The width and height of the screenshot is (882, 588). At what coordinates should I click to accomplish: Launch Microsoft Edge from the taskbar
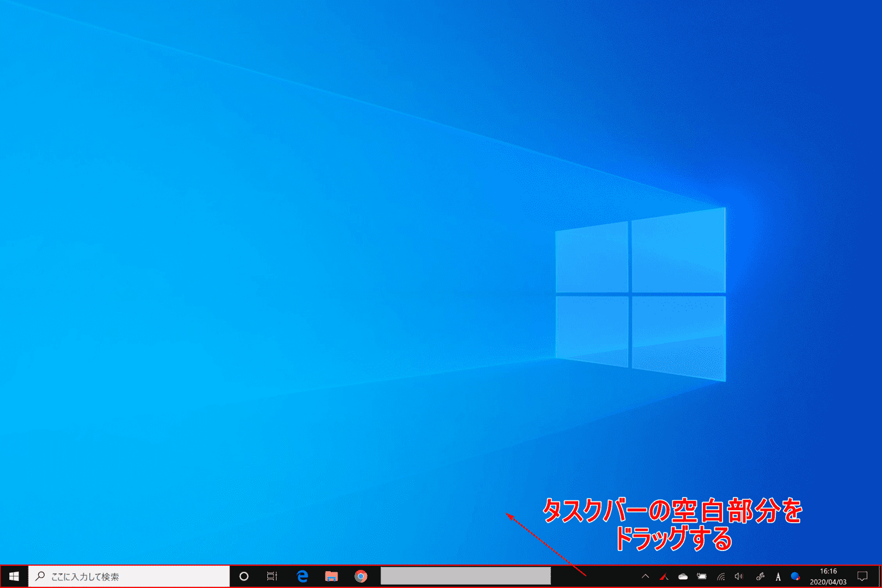click(302, 576)
